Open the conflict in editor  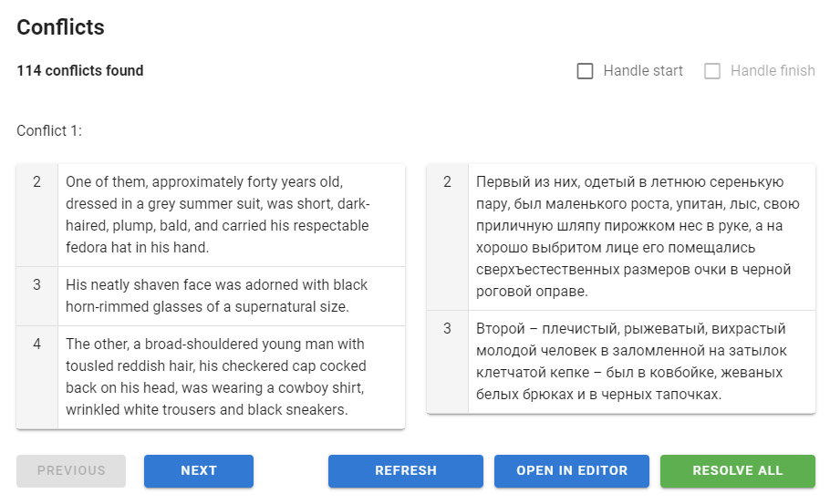(572, 471)
